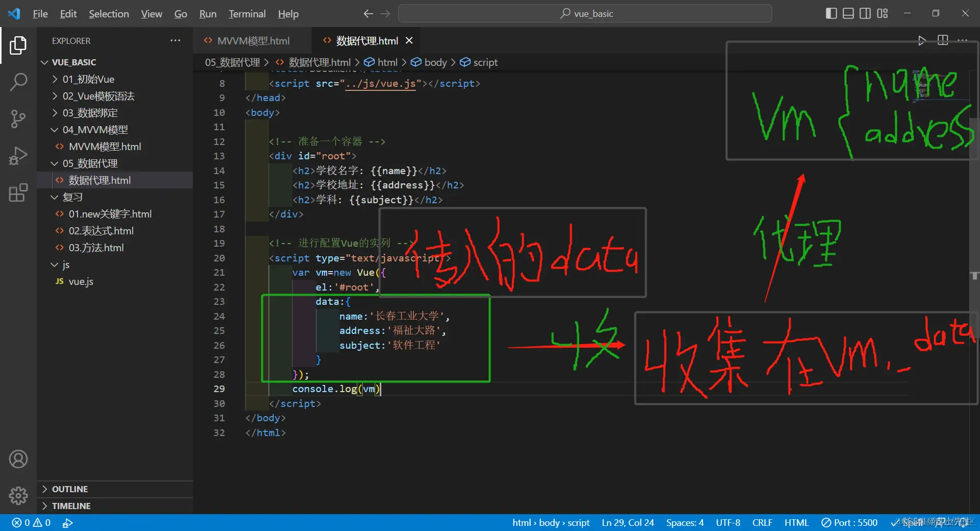Switch to the MVVM模型.html tab
Screen dimensions: 980x531
(253, 40)
